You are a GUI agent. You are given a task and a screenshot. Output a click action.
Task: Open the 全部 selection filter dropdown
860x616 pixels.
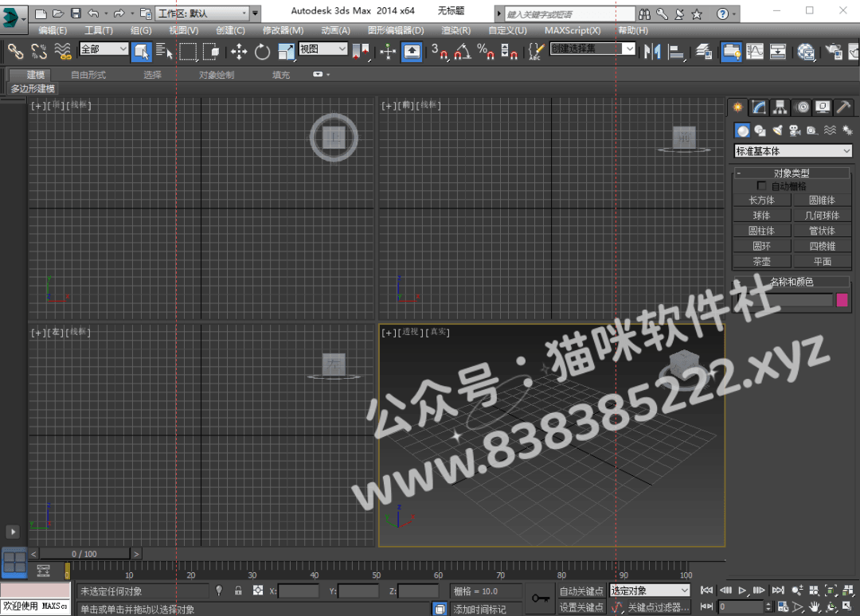coord(104,49)
